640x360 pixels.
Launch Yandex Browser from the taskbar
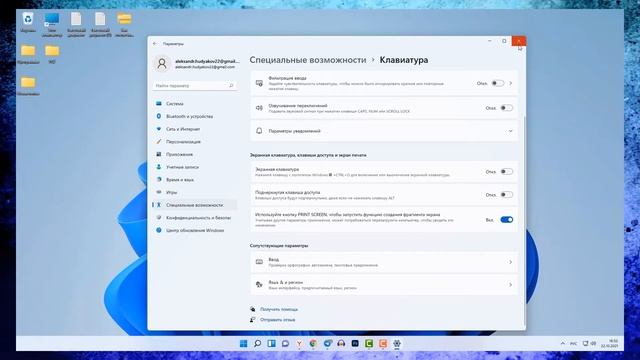[299, 344]
